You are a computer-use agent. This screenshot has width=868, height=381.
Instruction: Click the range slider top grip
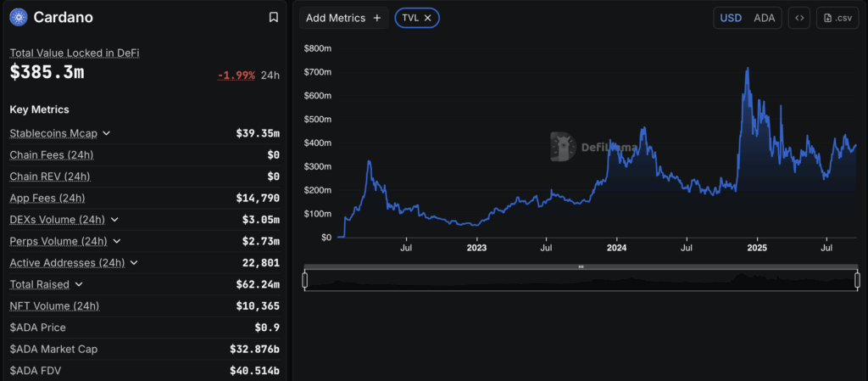pyautogui.click(x=581, y=266)
